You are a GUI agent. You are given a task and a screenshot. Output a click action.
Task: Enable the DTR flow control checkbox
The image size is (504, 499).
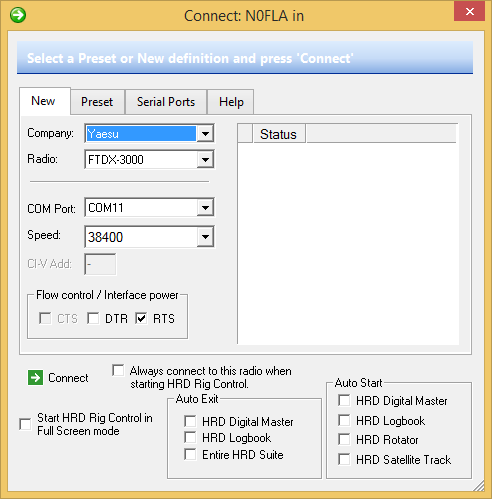(x=93, y=318)
